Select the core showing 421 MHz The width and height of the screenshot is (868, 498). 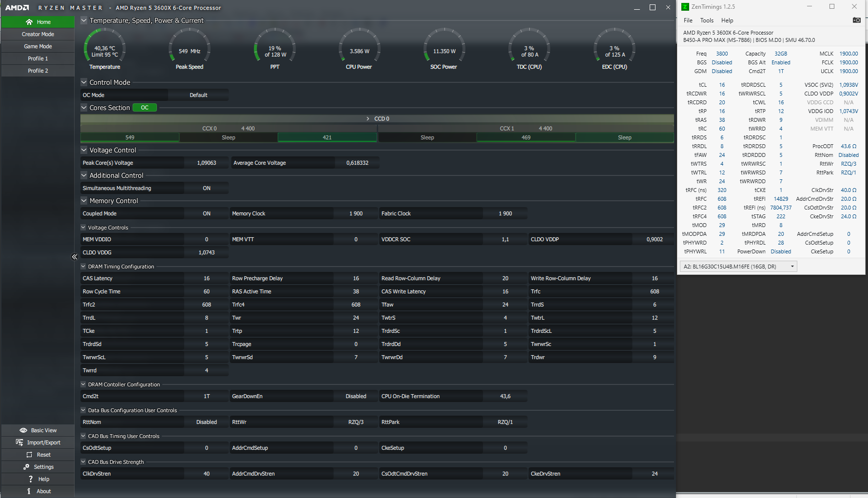point(327,137)
